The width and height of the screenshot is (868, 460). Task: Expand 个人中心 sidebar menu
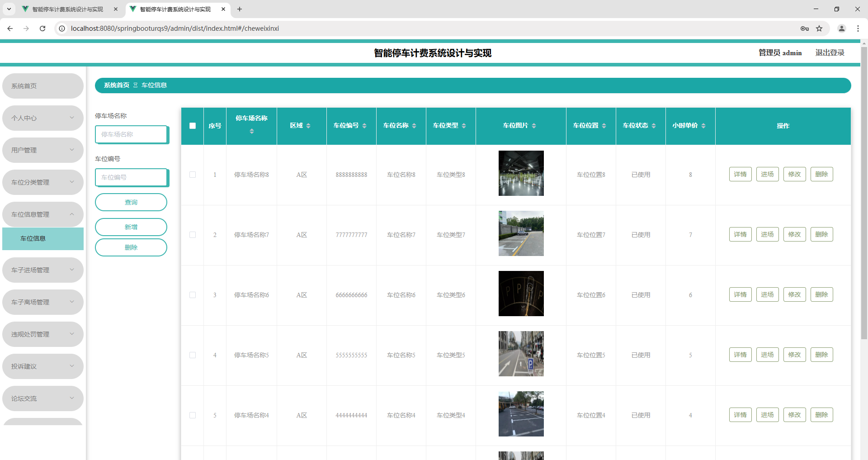[x=43, y=118]
